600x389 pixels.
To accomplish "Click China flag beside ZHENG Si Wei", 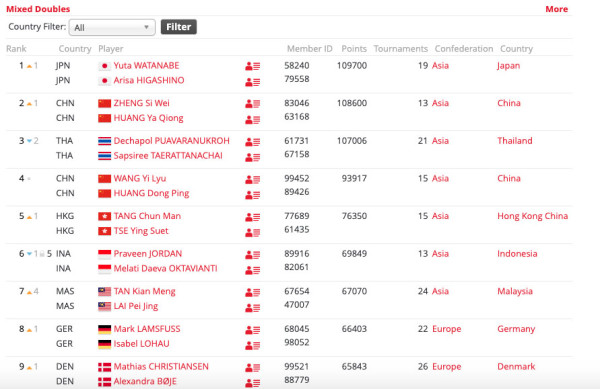I will 104,103.
